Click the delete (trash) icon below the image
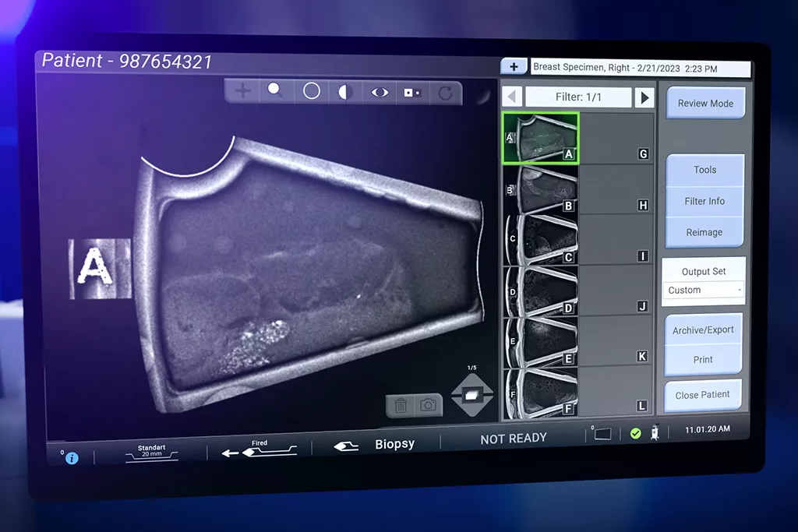 coord(401,405)
